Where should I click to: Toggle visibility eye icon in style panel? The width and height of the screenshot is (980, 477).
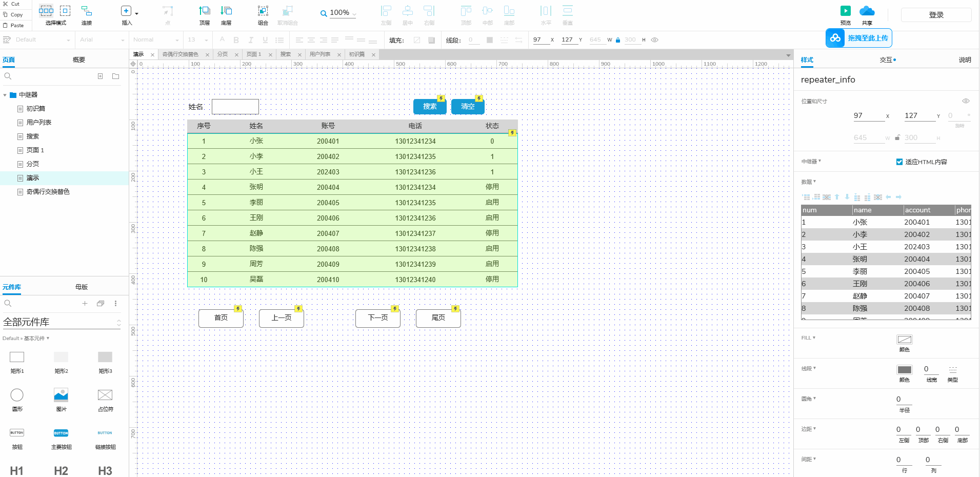point(966,101)
